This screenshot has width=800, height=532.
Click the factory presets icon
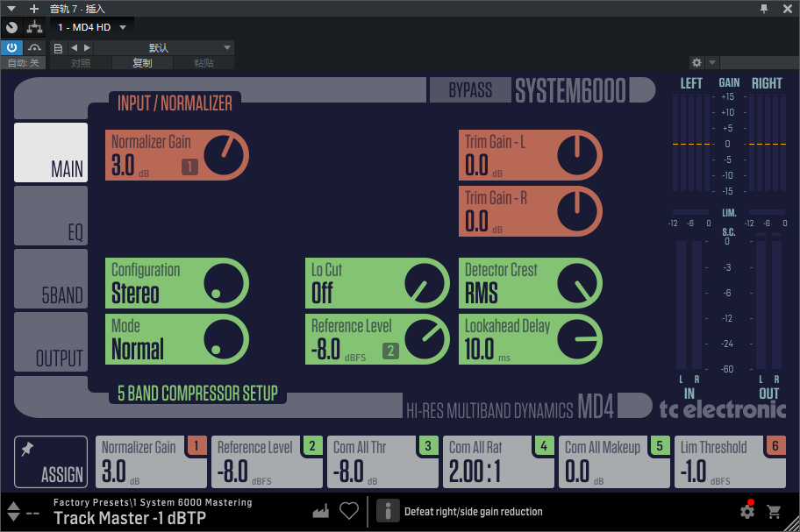coord(320,511)
